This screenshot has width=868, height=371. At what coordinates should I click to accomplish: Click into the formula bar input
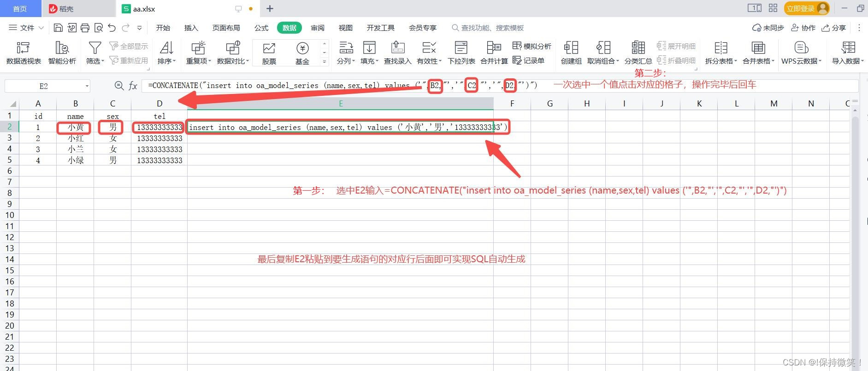(500, 86)
